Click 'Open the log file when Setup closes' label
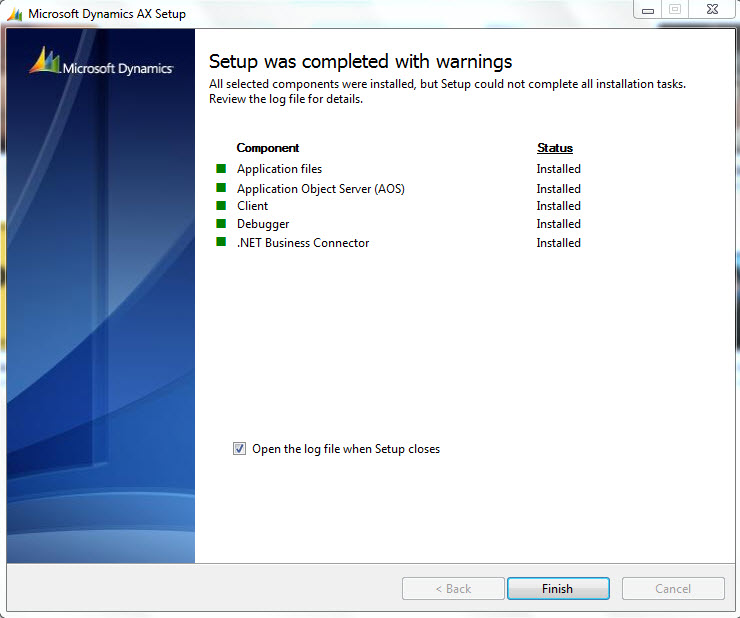Viewport: 740px width, 618px height. [x=346, y=449]
